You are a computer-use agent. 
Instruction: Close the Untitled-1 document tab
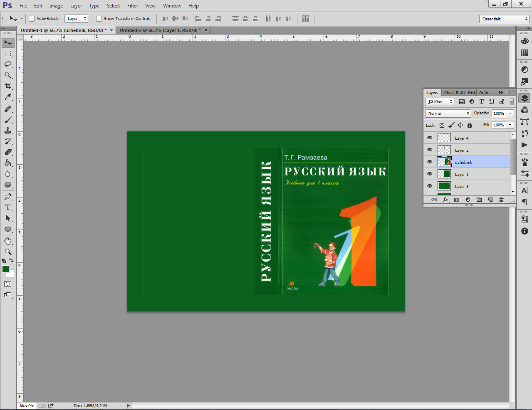click(x=111, y=30)
